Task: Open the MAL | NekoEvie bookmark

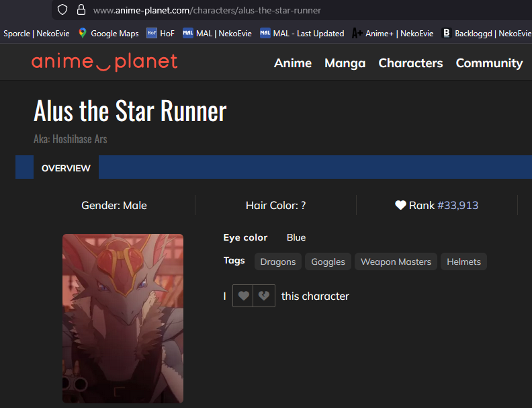Action: (217, 33)
